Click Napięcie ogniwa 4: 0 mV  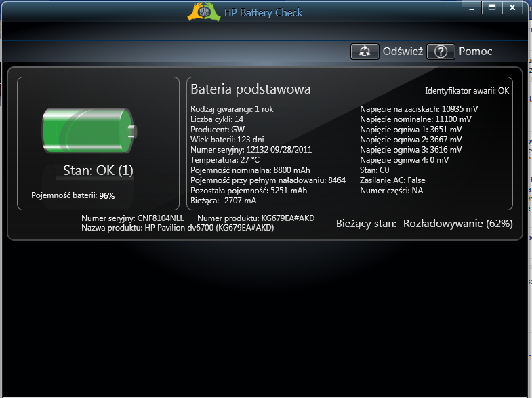click(x=404, y=160)
